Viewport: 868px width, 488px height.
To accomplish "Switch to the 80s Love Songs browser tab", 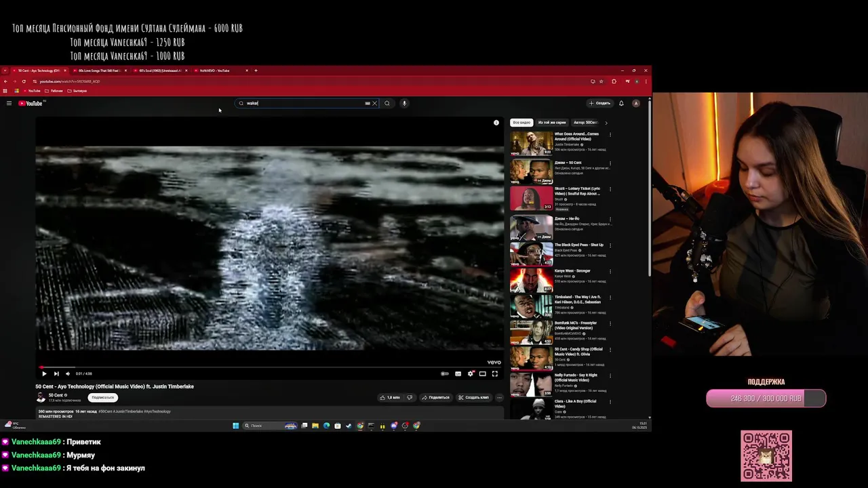I will pos(99,70).
